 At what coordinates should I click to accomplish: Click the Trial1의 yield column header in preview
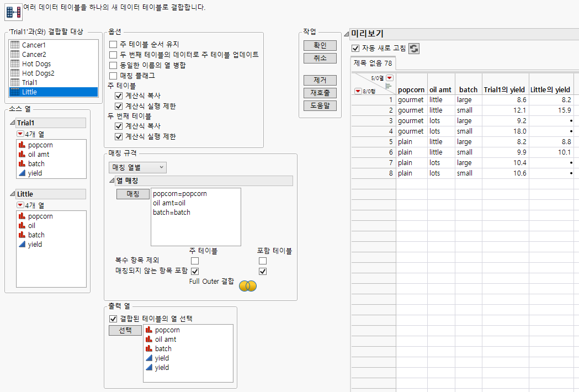point(504,90)
